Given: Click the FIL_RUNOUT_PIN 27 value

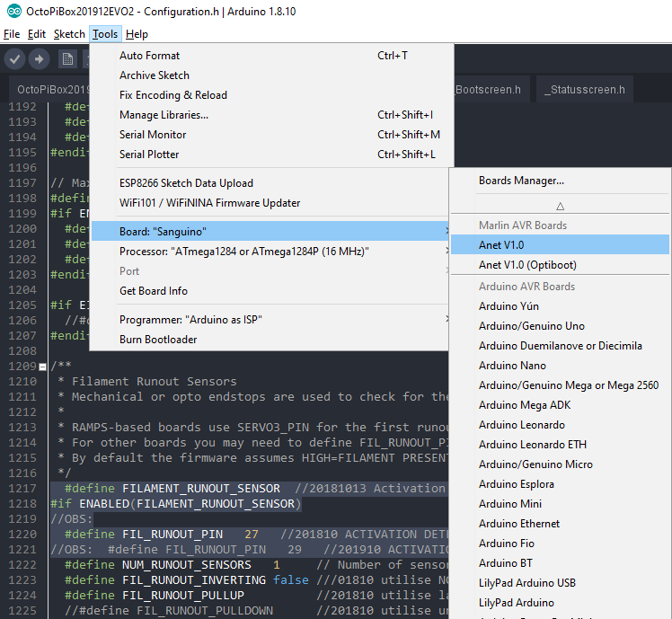Looking at the screenshot, I should tap(252, 535).
